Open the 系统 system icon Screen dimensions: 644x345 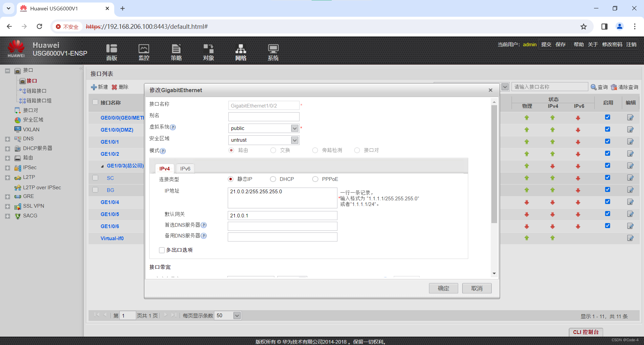(273, 52)
